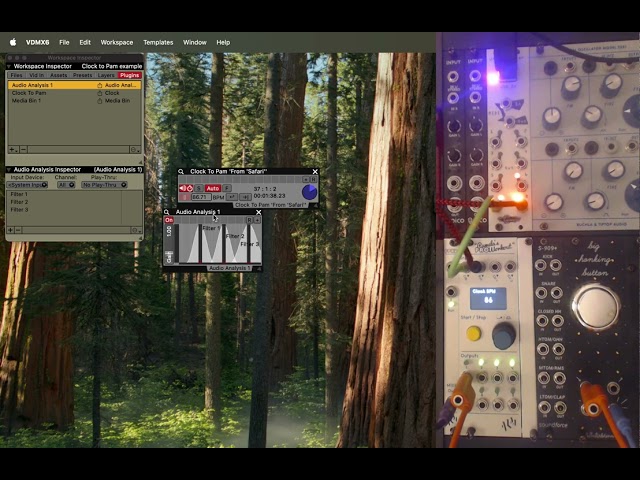Open the No Play-Thru dropdown
This screenshot has height=480, width=640.
tap(104, 185)
